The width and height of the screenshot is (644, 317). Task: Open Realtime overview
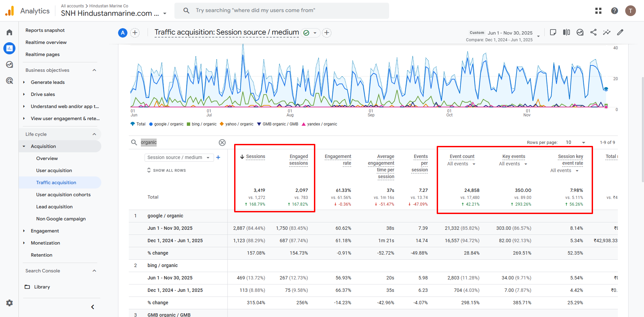pos(46,42)
